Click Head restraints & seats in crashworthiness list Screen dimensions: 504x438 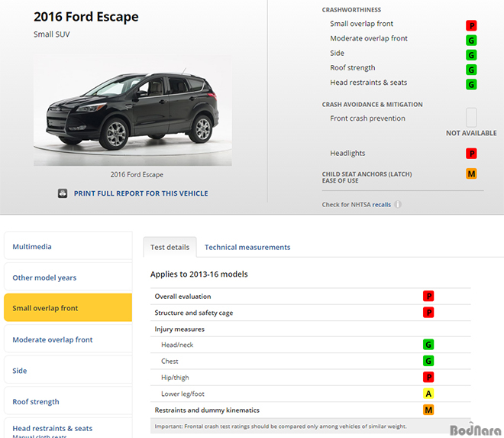tap(368, 83)
